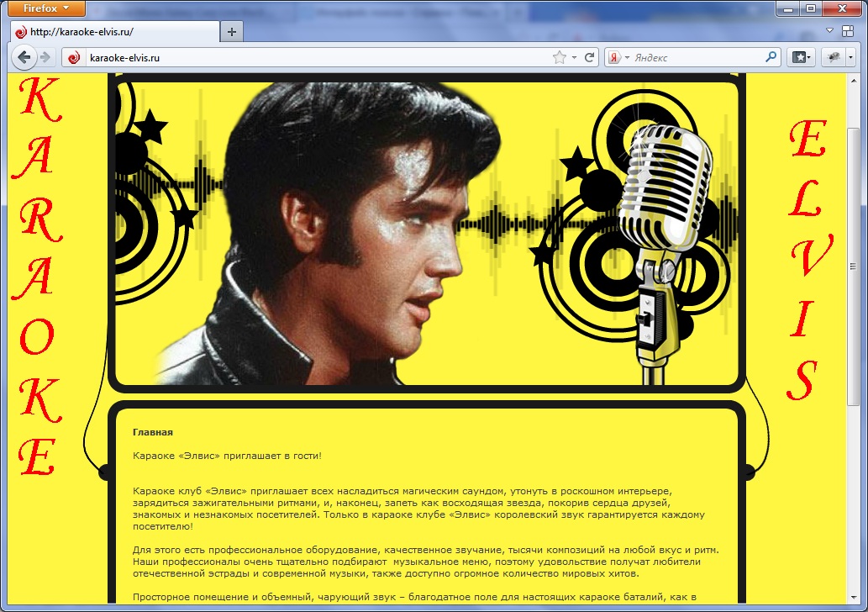
Task: Open a new tab with plus button
Action: tap(232, 32)
